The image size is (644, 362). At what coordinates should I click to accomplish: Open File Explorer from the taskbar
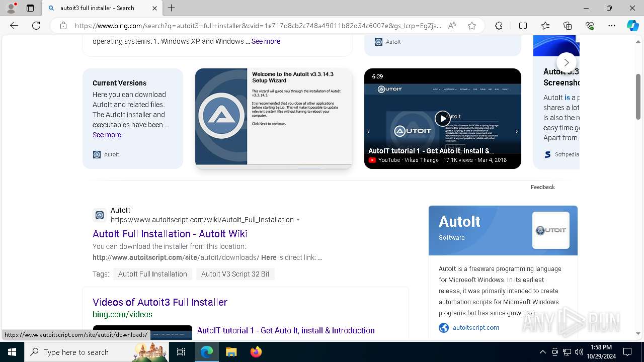[x=231, y=352]
